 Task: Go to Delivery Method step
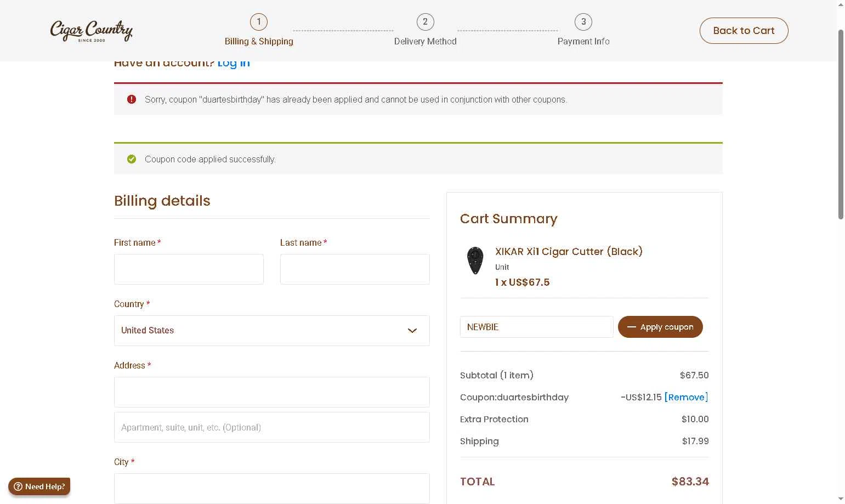[x=425, y=41]
